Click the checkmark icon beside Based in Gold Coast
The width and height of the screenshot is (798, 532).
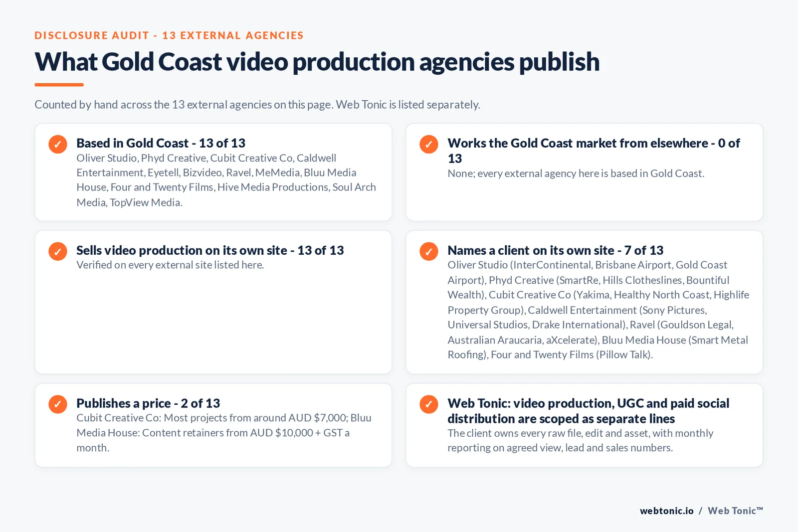[x=58, y=144]
